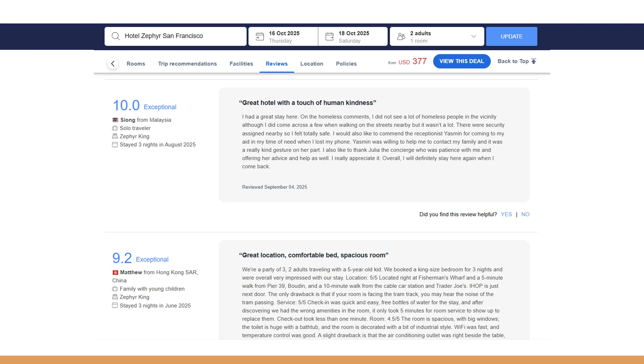Mark Siong's review as helpful with YES
This screenshot has width=644, height=364.
pyautogui.click(x=506, y=214)
